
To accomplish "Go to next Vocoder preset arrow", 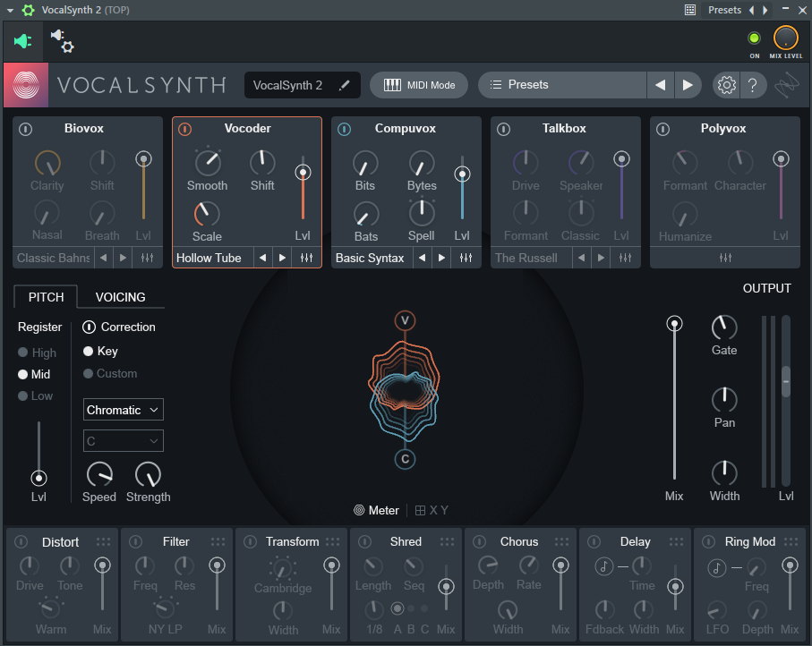I will (x=283, y=258).
